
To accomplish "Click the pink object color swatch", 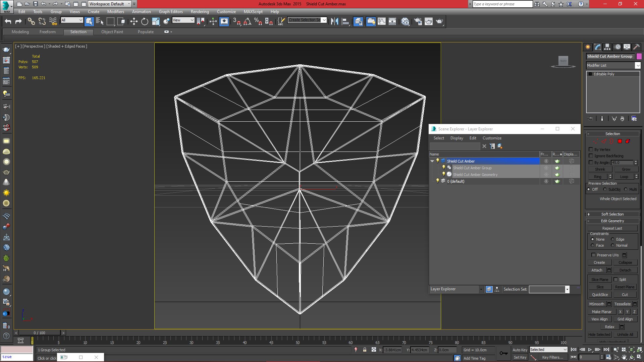I will click(x=639, y=56).
